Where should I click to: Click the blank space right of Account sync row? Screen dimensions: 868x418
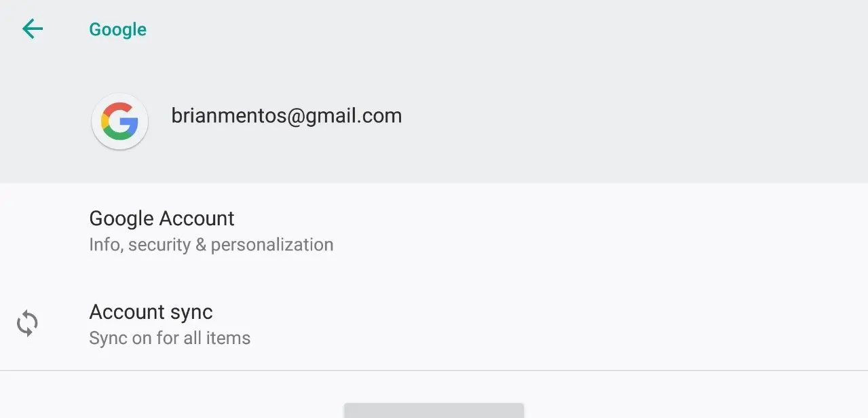(611, 324)
